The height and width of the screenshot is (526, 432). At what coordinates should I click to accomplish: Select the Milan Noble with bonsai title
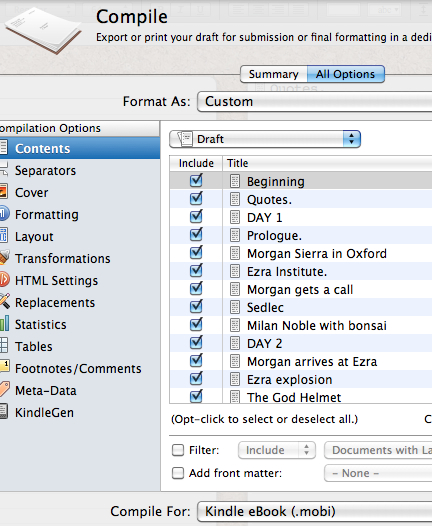click(317, 325)
